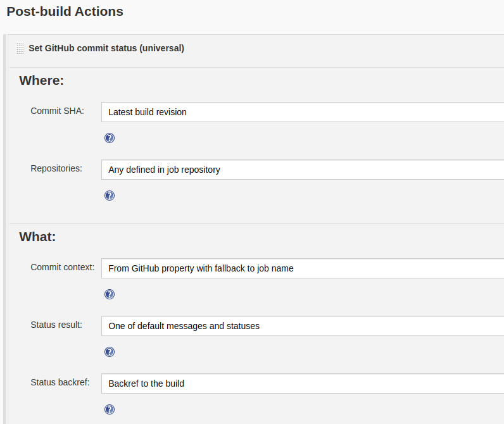Show help for Status result
Viewport: 504px width, 424px height.
pyautogui.click(x=110, y=352)
